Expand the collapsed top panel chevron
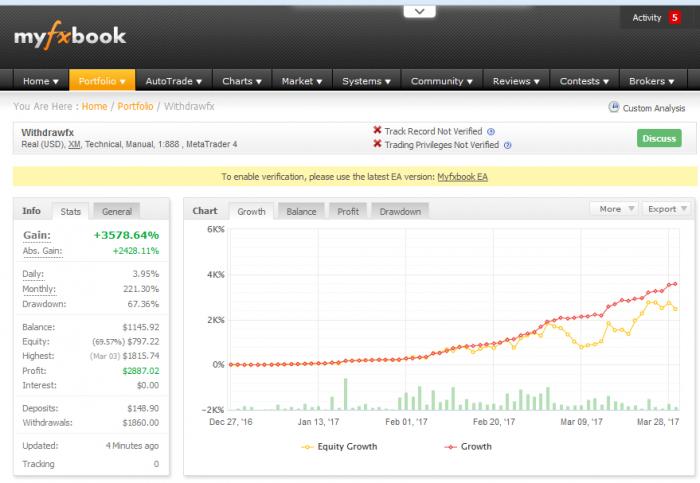700x483 pixels. pyautogui.click(x=419, y=11)
